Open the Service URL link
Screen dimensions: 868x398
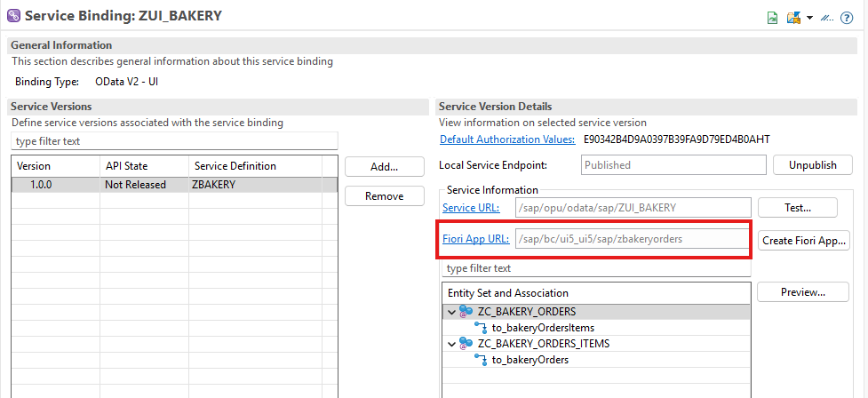[471, 208]
